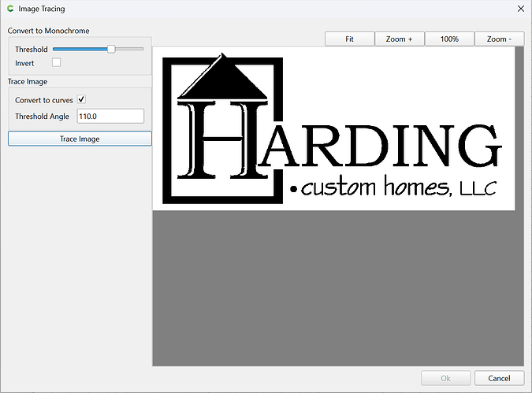Click the Invert label text
This screenshot has width=532, height=393.
tap(24, 64)
